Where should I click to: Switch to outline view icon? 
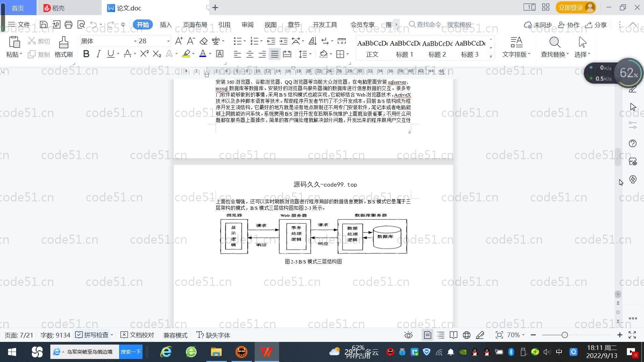tap(441, 335)
